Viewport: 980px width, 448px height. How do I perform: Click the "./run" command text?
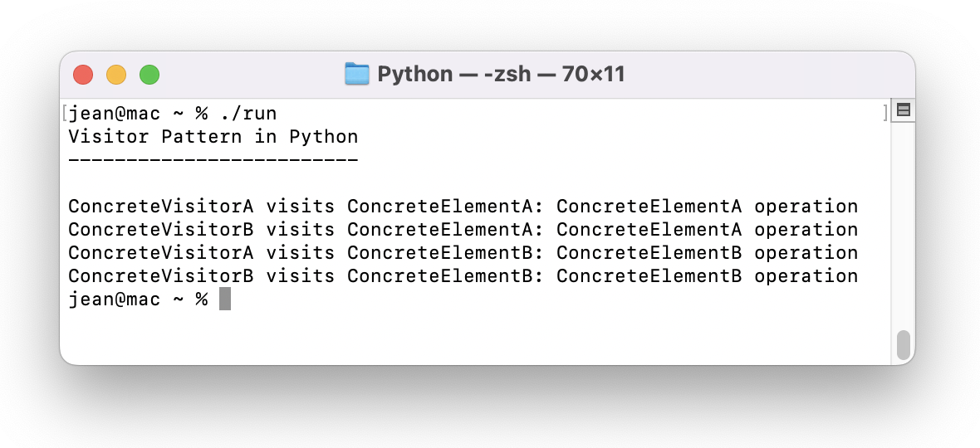pos(248,114)
